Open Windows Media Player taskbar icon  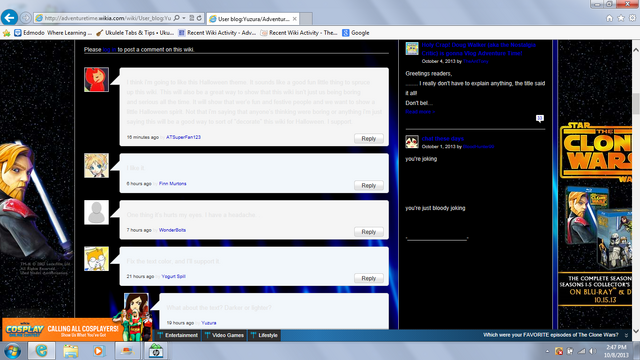tap(98, 351)
